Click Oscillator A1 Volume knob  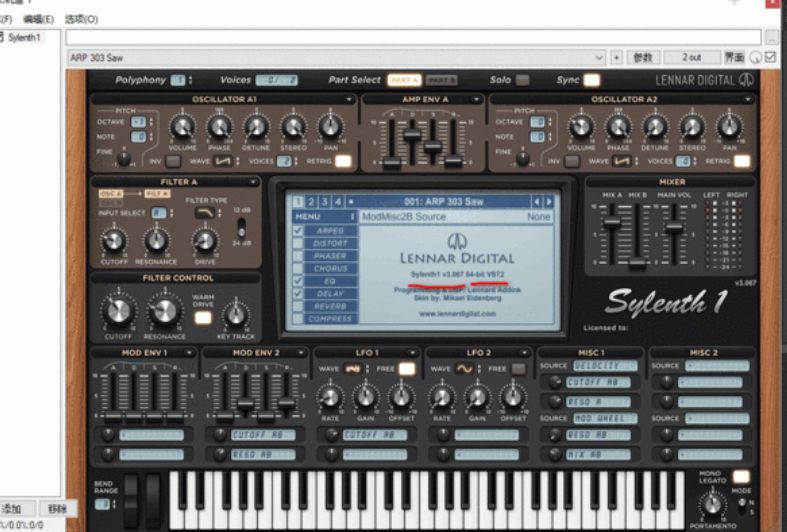183,127
